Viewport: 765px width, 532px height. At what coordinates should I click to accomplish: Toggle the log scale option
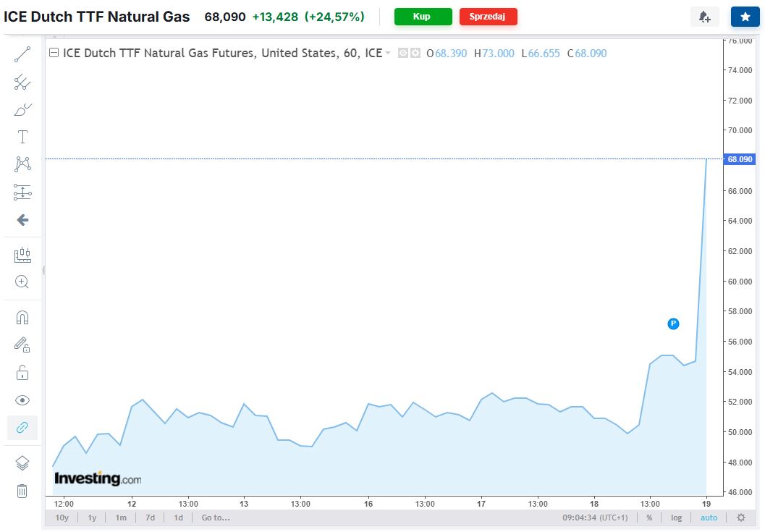click(676, 518)
